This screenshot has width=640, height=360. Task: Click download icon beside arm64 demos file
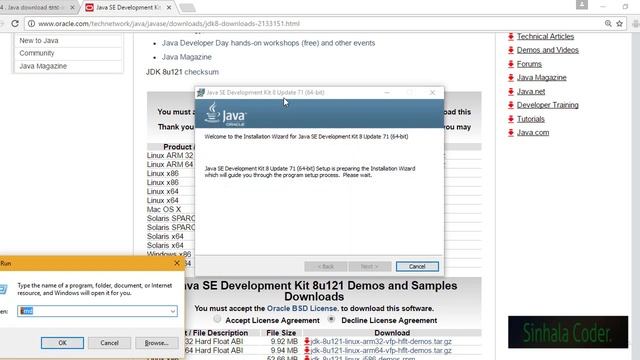(x=307, y=350)
